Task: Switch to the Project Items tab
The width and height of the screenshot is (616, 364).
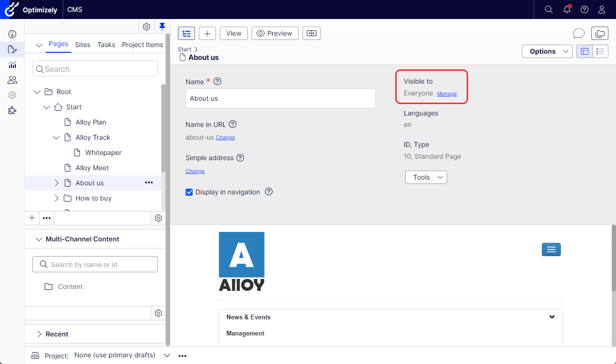Action: (142, 45)
